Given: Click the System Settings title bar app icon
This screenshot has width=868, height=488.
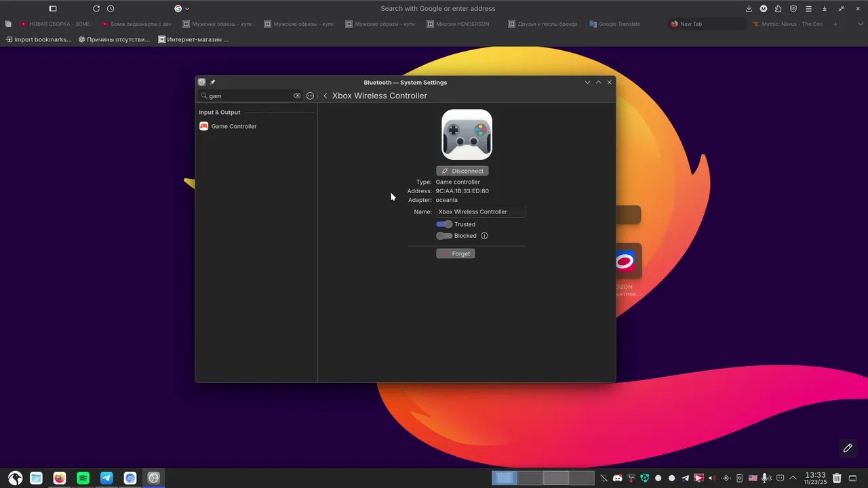Looking at the screenshot, I should [201, 82].
